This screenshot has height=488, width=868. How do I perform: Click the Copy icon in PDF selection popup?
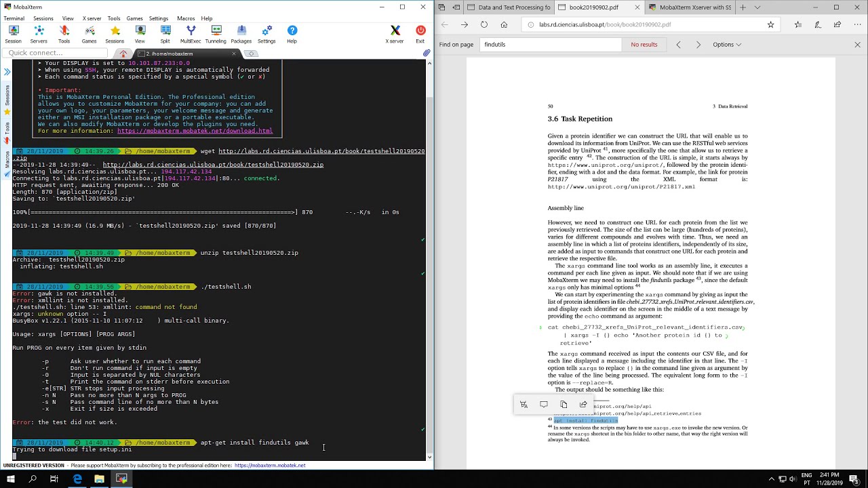click(564, 405)
